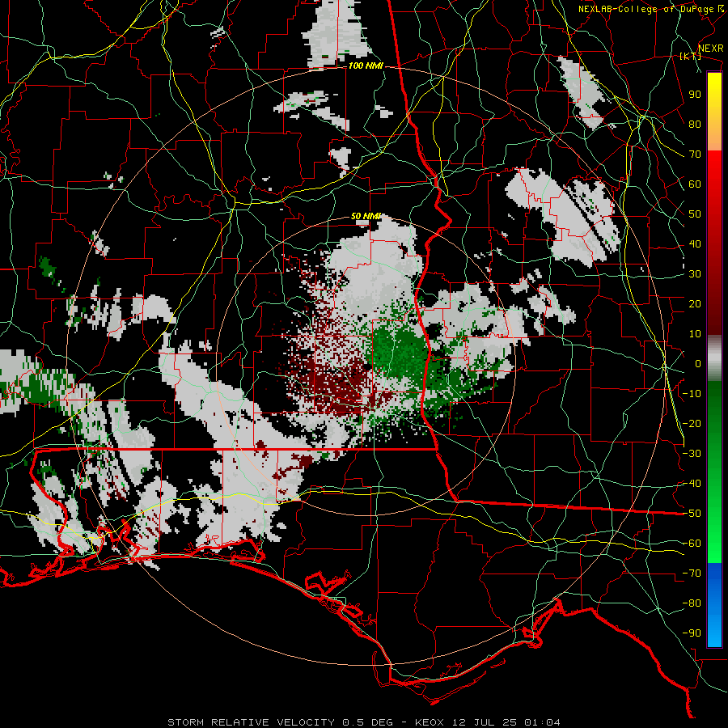
Task: Click the -50 value on velocity scale
Action: click(x=692, y=514)
